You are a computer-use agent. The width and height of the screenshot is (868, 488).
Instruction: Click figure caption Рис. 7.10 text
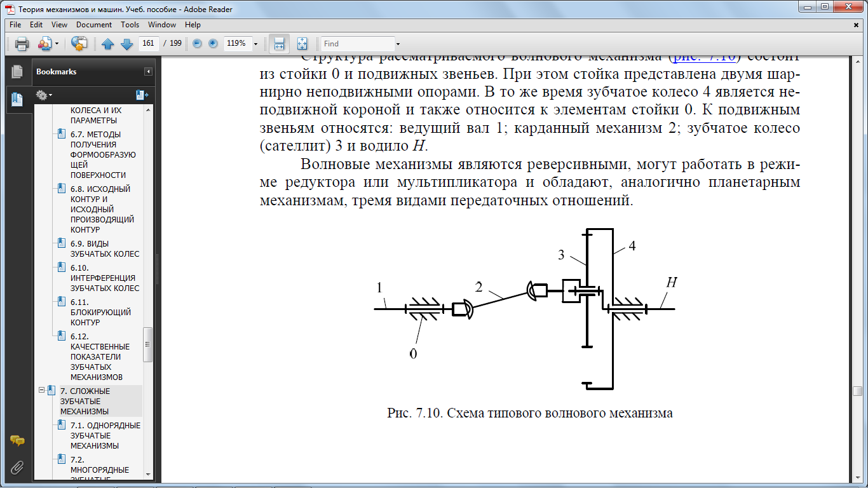coord(530,413)
